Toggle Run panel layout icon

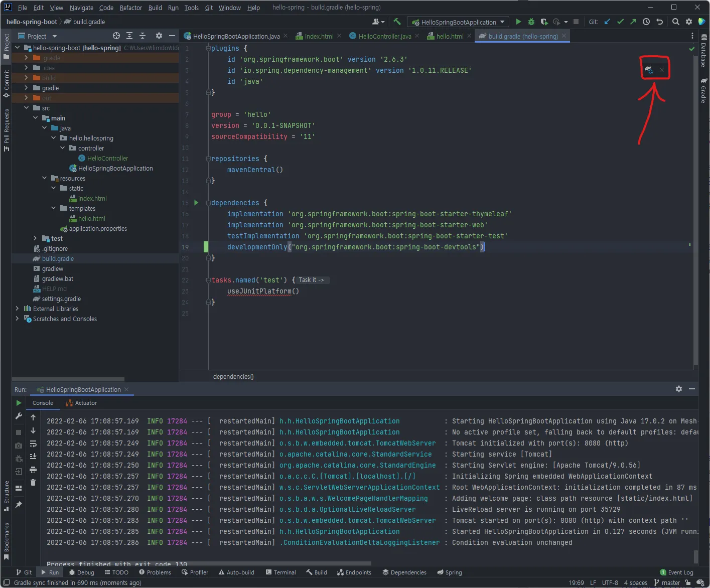tap(19, 488)
